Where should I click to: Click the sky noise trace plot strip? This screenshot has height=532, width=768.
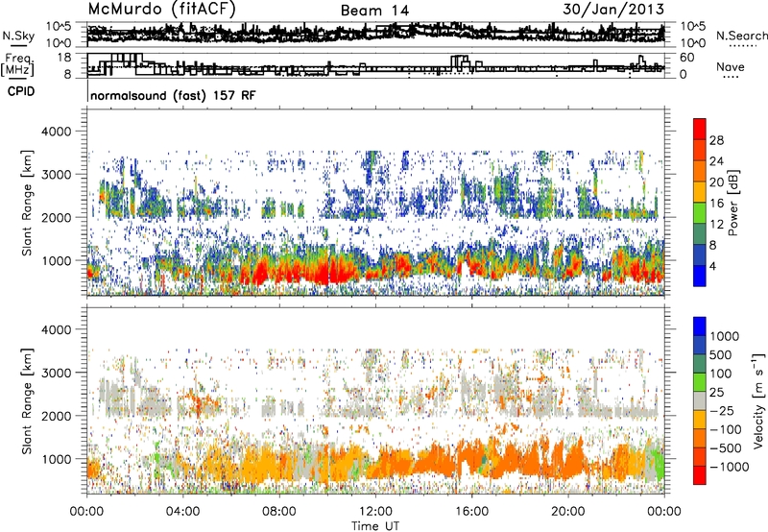pos(375,35)
